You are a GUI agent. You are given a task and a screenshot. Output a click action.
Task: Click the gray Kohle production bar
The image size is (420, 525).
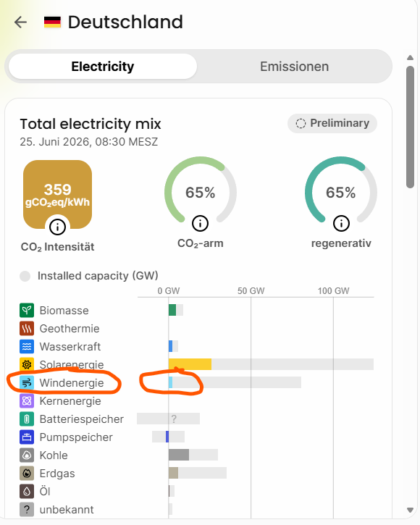pos(179,455)
